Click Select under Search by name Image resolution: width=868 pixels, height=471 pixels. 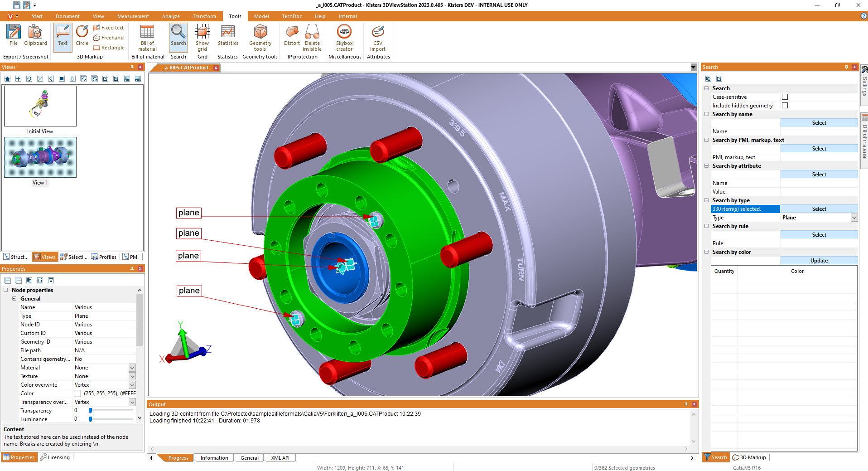tap(819, 123)
